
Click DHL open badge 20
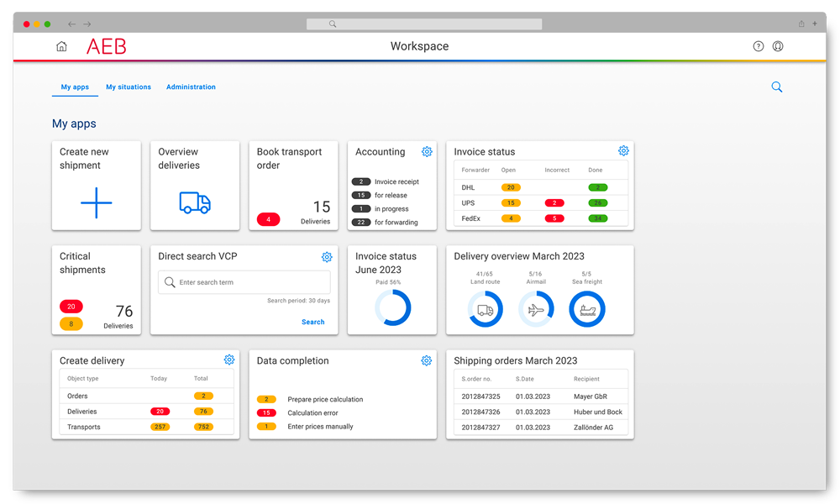click(511, 187)
